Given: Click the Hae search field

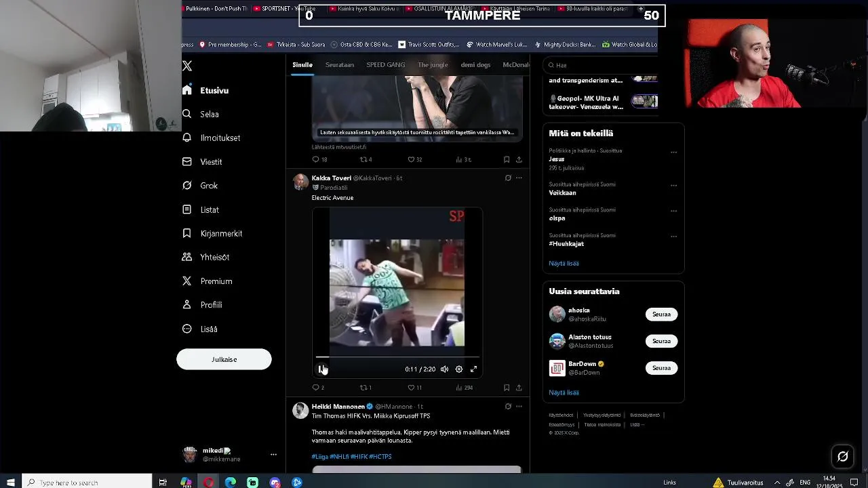Looking at the screenshot, I should pos(602,65).
